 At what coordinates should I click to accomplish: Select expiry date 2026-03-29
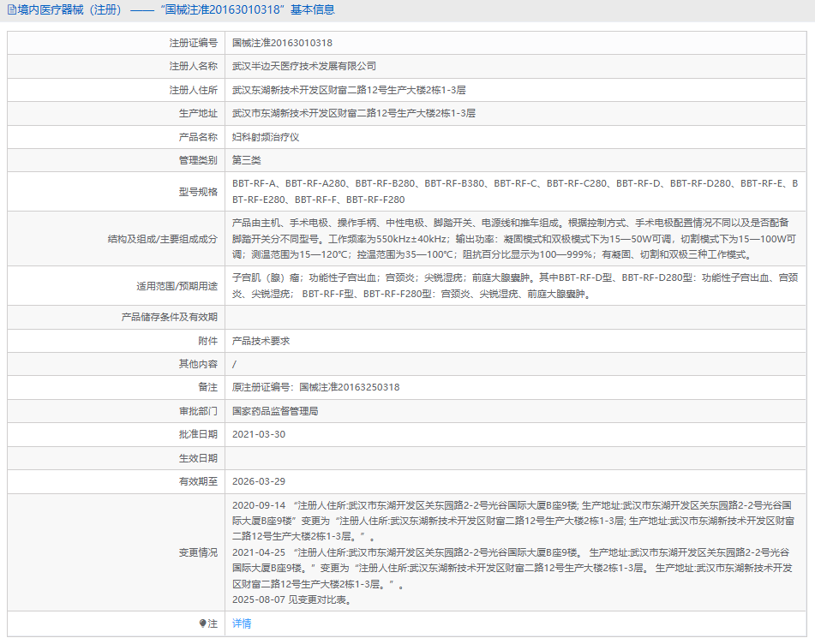259,482
